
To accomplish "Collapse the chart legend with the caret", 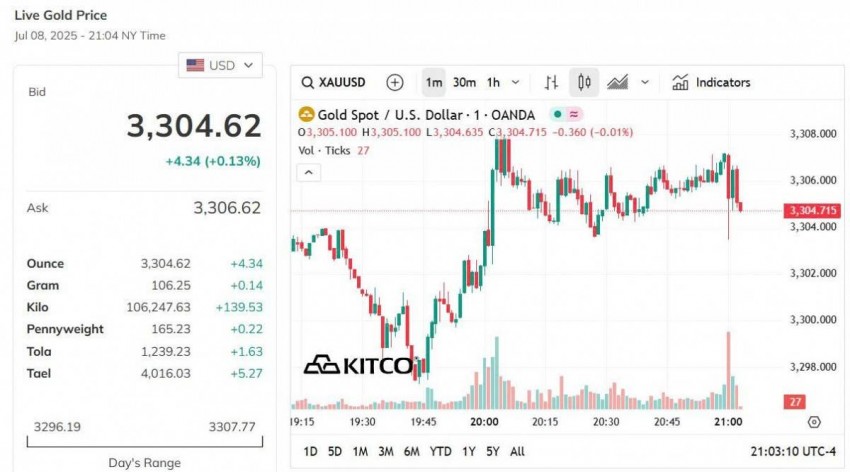I will click(310, 172).
